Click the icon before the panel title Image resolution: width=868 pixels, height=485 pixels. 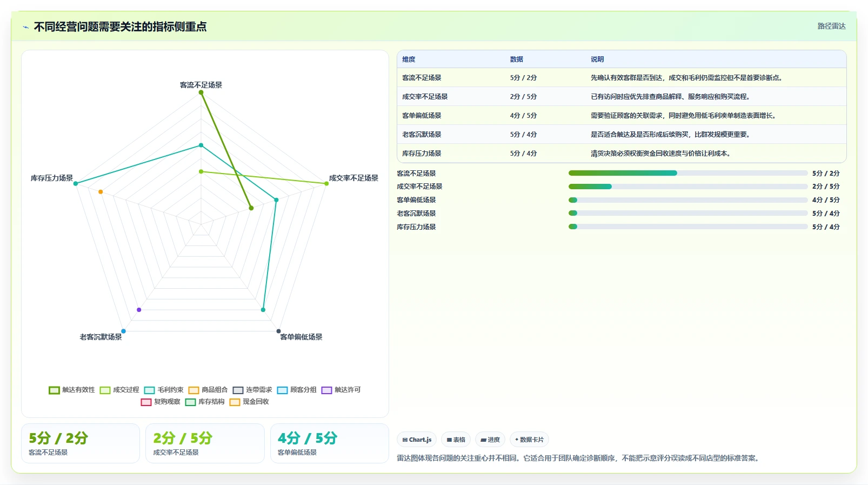pyautogui.click(x=25, y=27)
